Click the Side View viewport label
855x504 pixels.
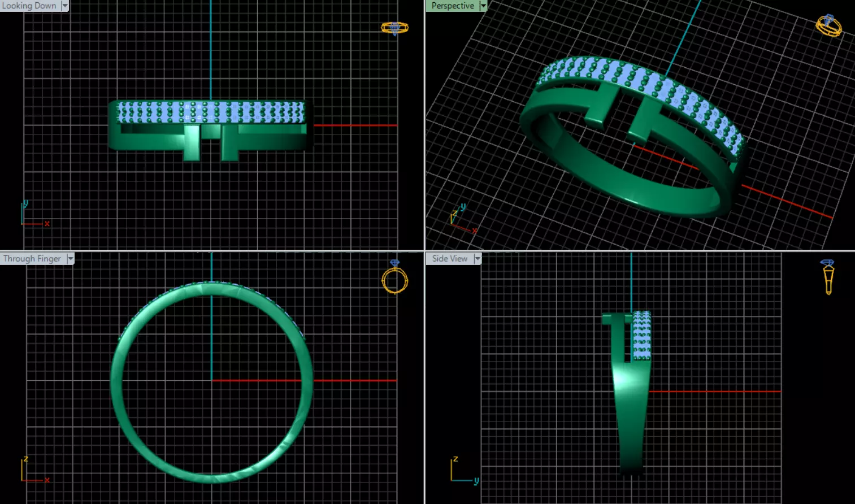(450, 258)
